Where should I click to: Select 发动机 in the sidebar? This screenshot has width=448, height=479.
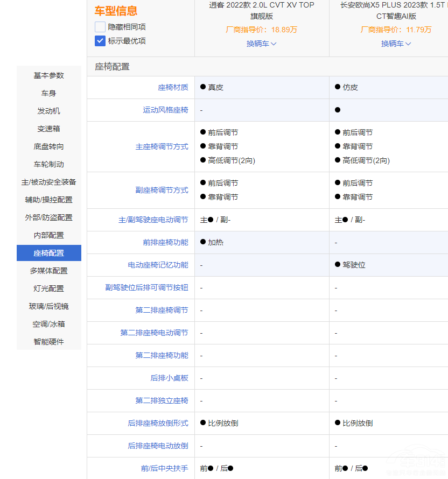48,111
